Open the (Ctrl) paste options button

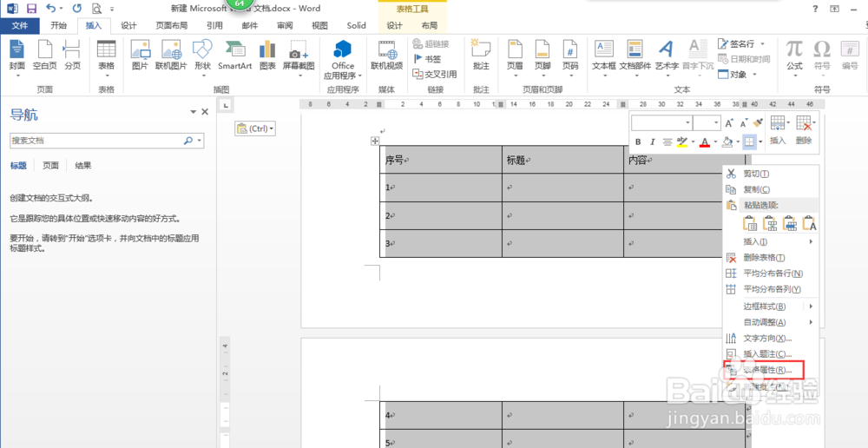click(x=255, y=128)
